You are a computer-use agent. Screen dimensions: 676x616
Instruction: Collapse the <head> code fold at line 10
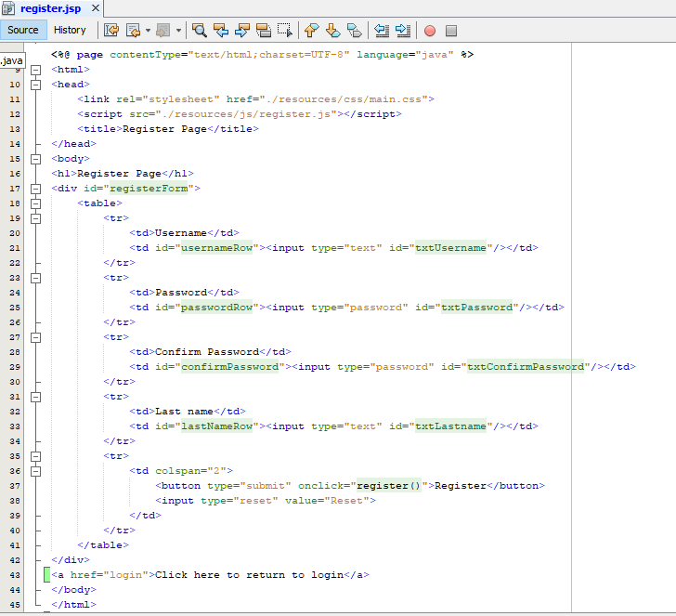click(36, 85)
